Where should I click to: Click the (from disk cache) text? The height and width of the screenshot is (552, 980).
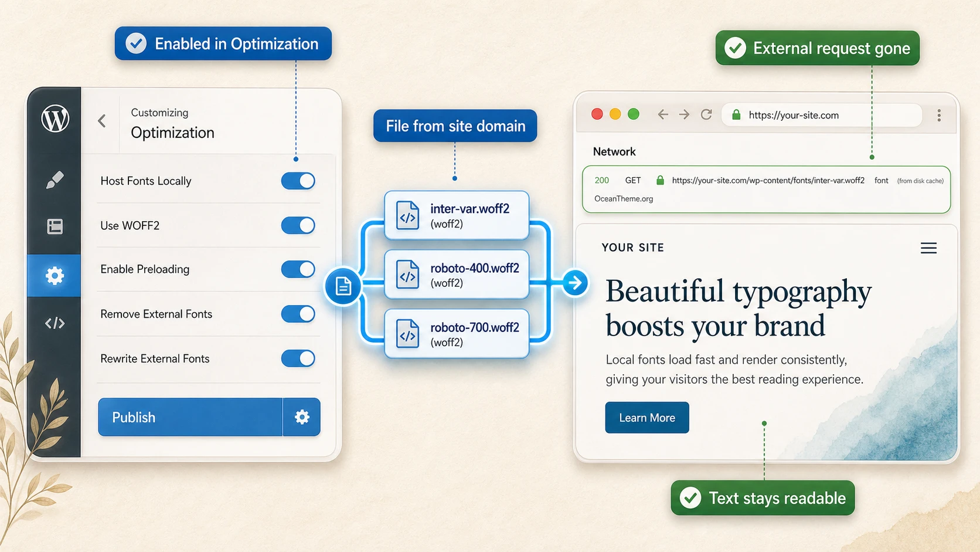pos(920,181)
